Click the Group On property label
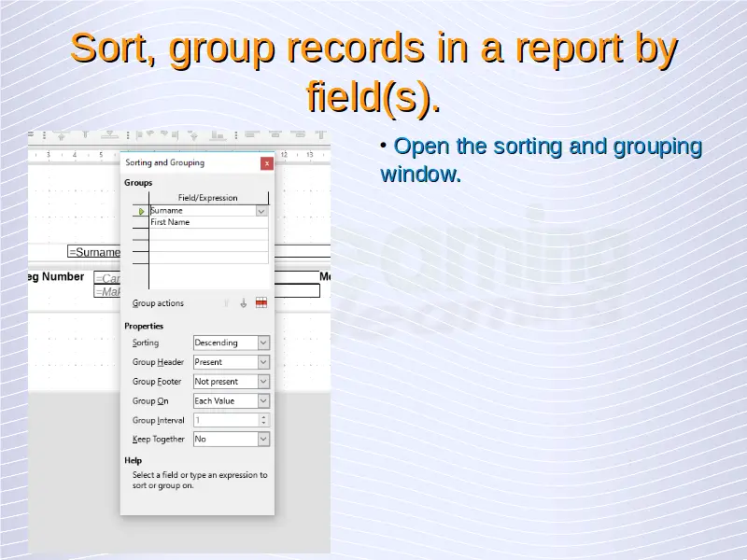 click(x=150, y=401)
